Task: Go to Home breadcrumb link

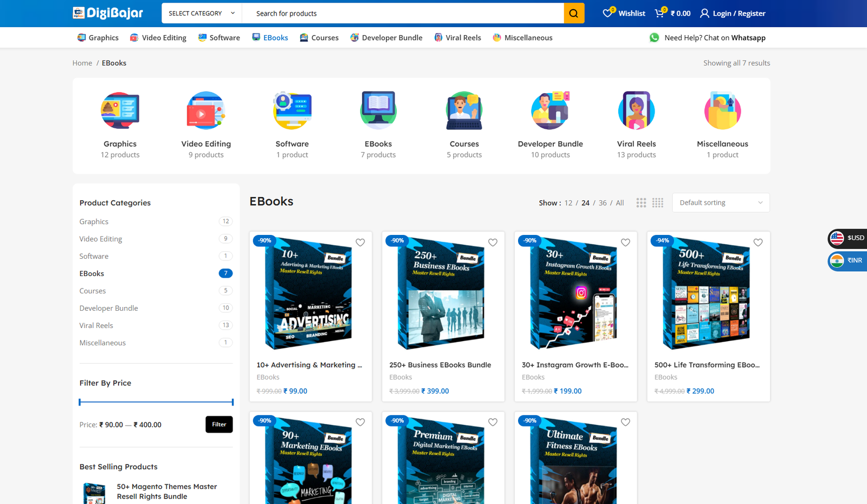Action: click(82, 63)
